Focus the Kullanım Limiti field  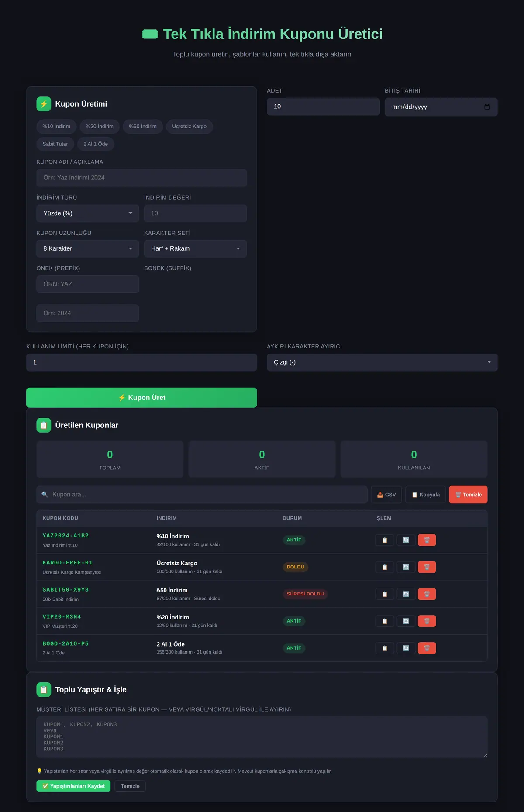point(141,362)
